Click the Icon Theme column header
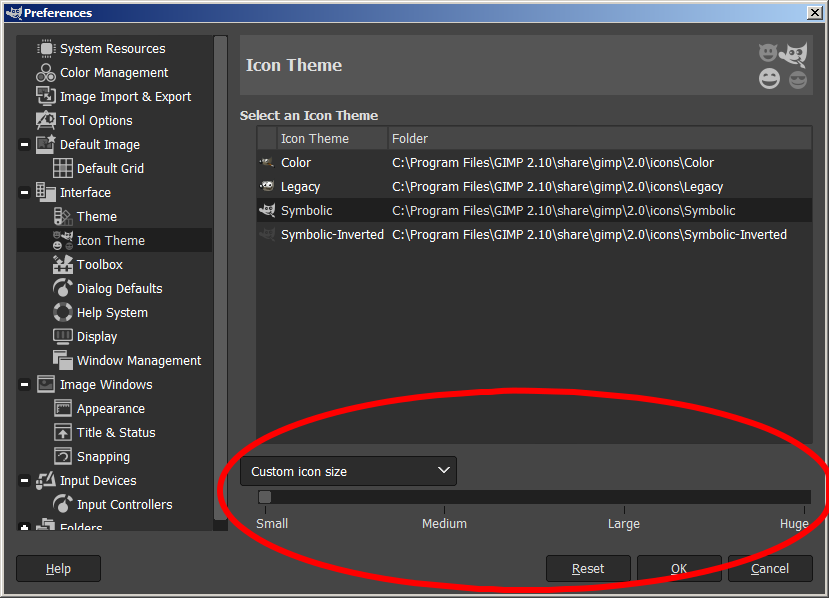 pyautogui.click(x=333, y=139)
